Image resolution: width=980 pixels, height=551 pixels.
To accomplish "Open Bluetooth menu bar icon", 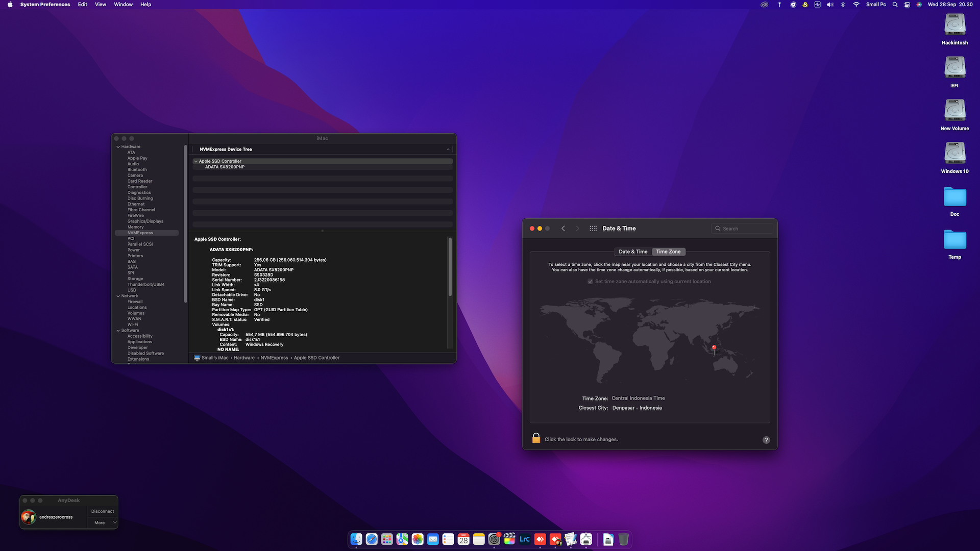I will click(843, 5).
